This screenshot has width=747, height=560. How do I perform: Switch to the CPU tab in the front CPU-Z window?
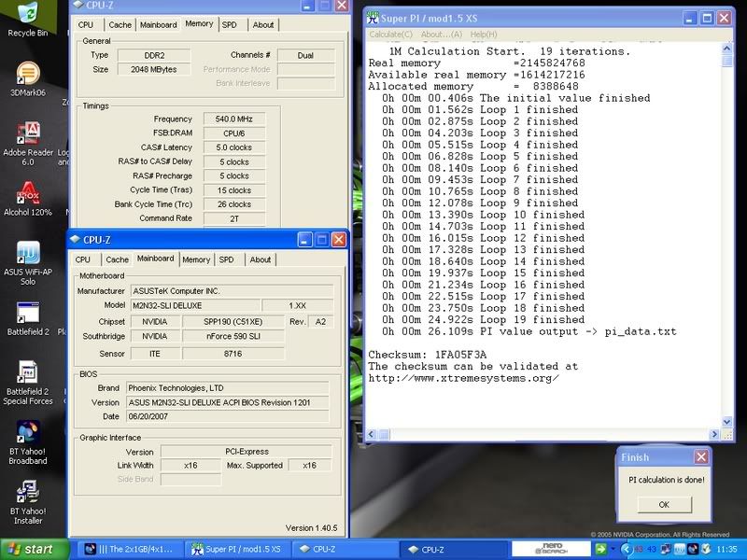82,259
